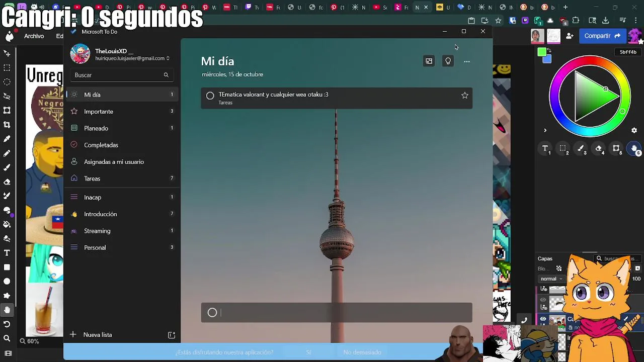This screenshot has height=362, width=644.
Task: Select the ellipse shape tool in left toolbar
Action: (x=7, y=282)
